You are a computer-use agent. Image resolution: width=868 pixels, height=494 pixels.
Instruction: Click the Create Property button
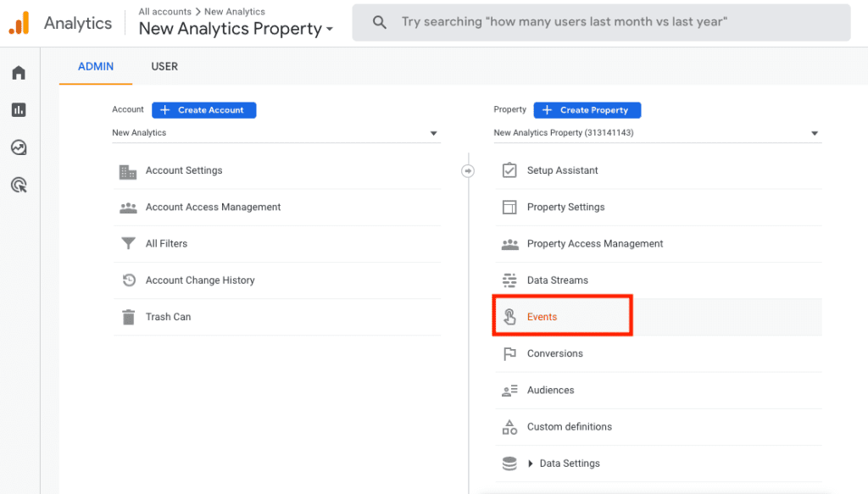pyautogui.click(x=587, y=110)
